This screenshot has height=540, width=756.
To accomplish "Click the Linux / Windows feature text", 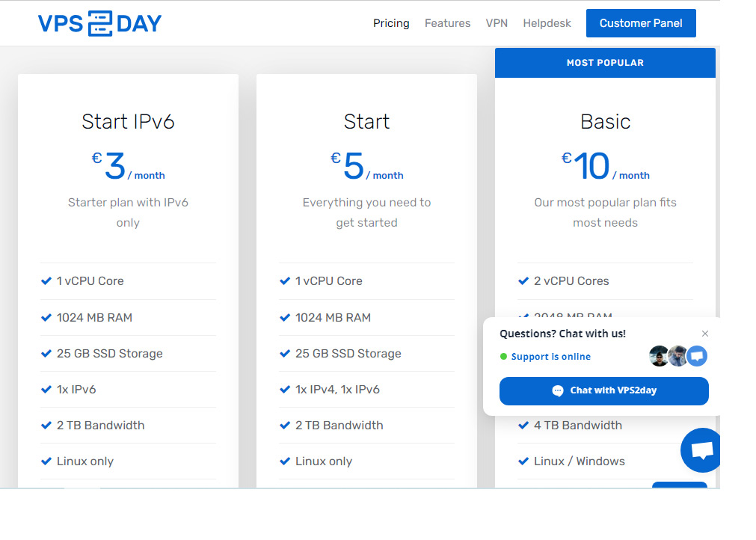I will coord(579,461).
